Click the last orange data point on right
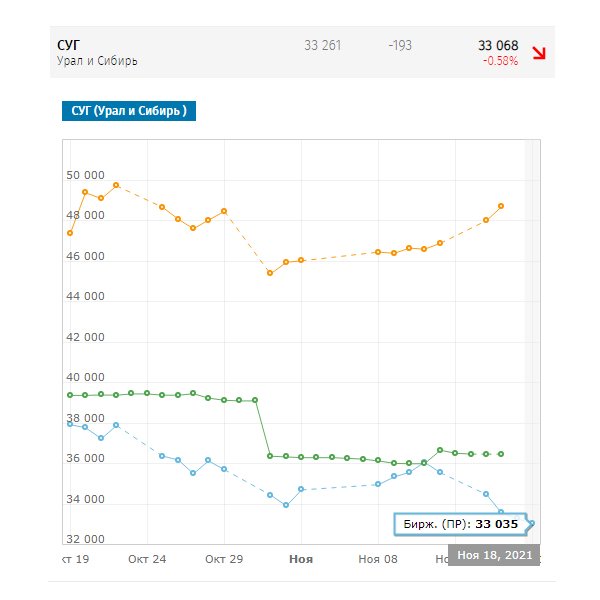The image size is (600, 600). click(x=501, y=206)
